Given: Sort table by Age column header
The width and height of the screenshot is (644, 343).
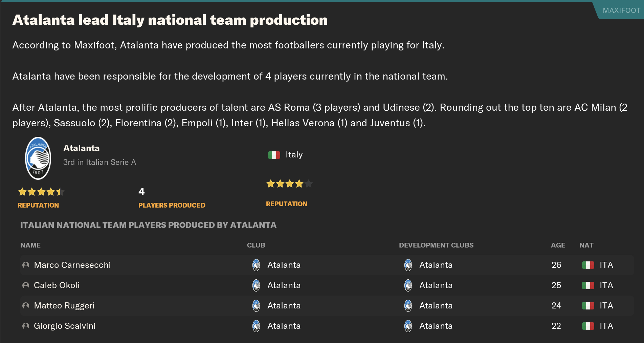Looking at the screenshot, I should (x=558, y=245).
